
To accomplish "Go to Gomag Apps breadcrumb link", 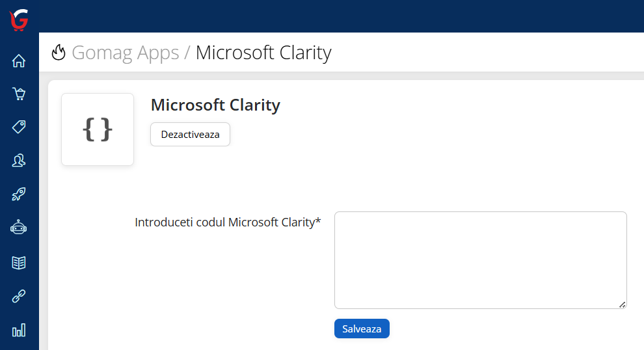I will [126, 53].
